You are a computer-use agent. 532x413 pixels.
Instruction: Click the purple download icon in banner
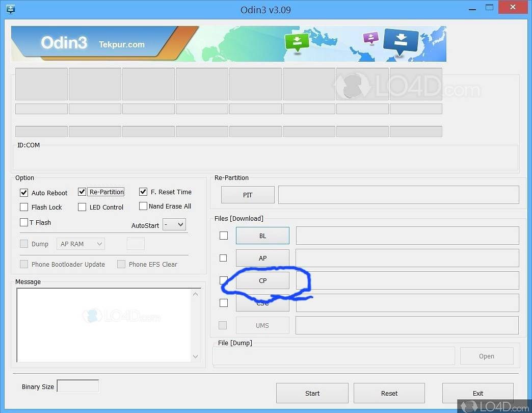point(370,38)
